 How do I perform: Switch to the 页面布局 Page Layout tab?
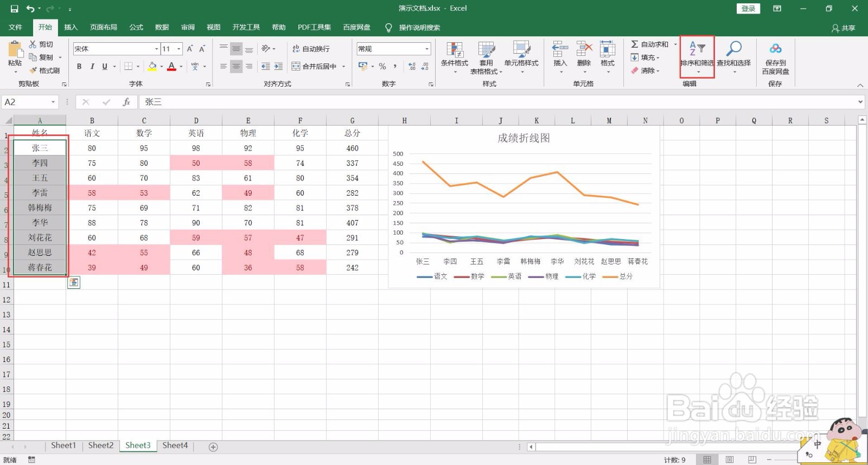pyautogui.click(x=104, y=27)
